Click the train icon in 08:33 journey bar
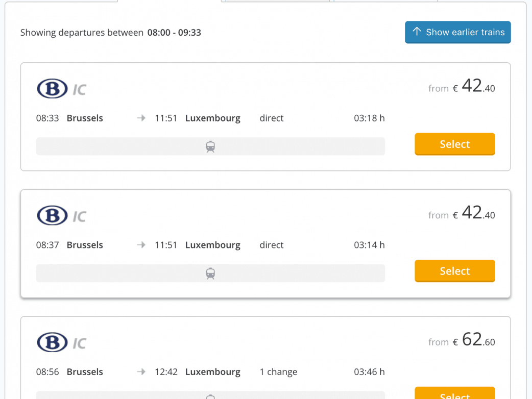 coord(210,147)
